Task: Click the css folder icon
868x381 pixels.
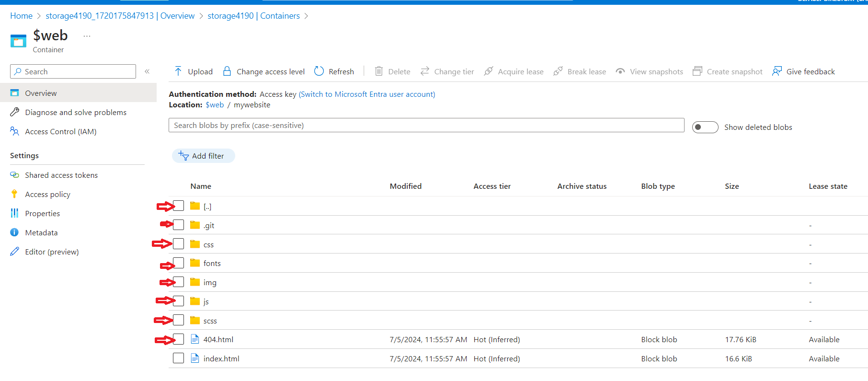Action: click(x=195, y=244)
